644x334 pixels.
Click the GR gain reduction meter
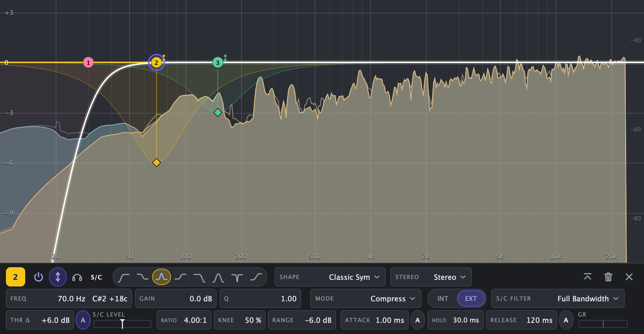click(603, 324)
